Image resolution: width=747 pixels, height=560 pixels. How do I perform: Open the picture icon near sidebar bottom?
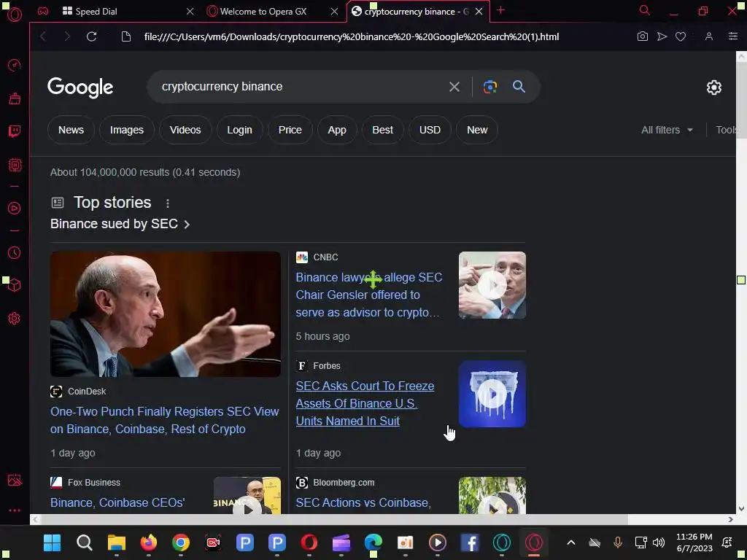coord(15,480)
